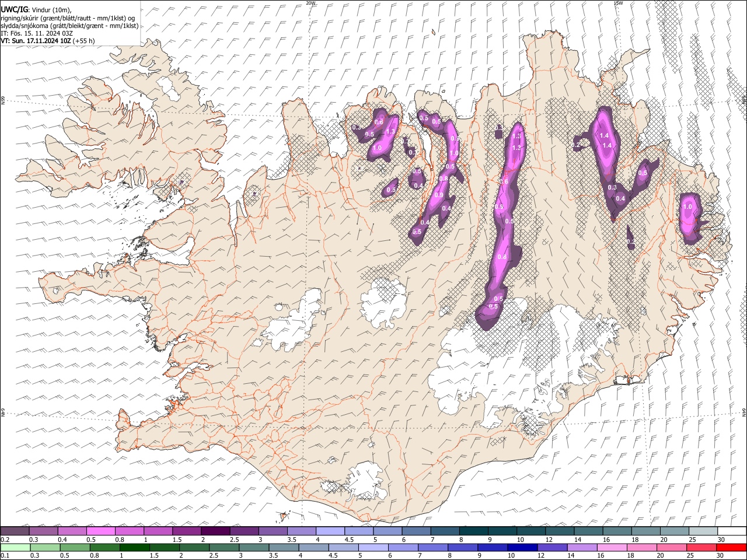The image size is (747, 560).
Task: Select the teal swatch labeled 12 in upper legend
Action: 559,531
